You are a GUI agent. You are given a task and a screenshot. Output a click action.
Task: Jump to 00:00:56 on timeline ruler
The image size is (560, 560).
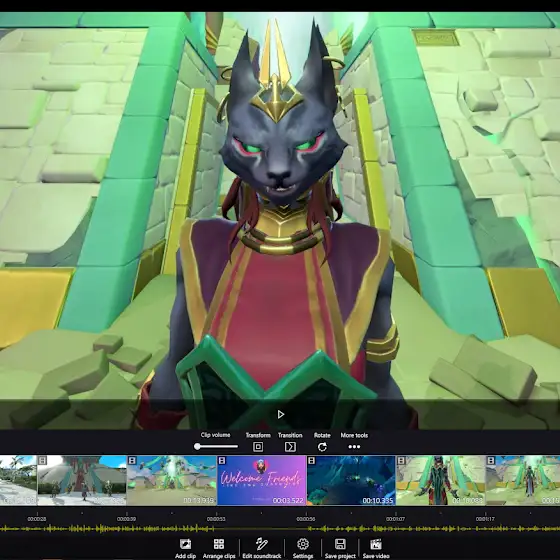306,519
